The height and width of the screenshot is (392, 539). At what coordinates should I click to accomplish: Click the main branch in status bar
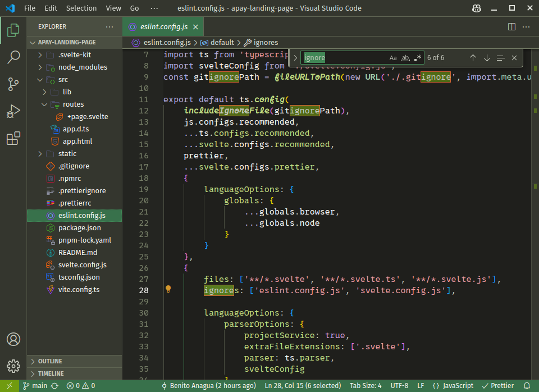pyautogui.click(x=35, y=386)
